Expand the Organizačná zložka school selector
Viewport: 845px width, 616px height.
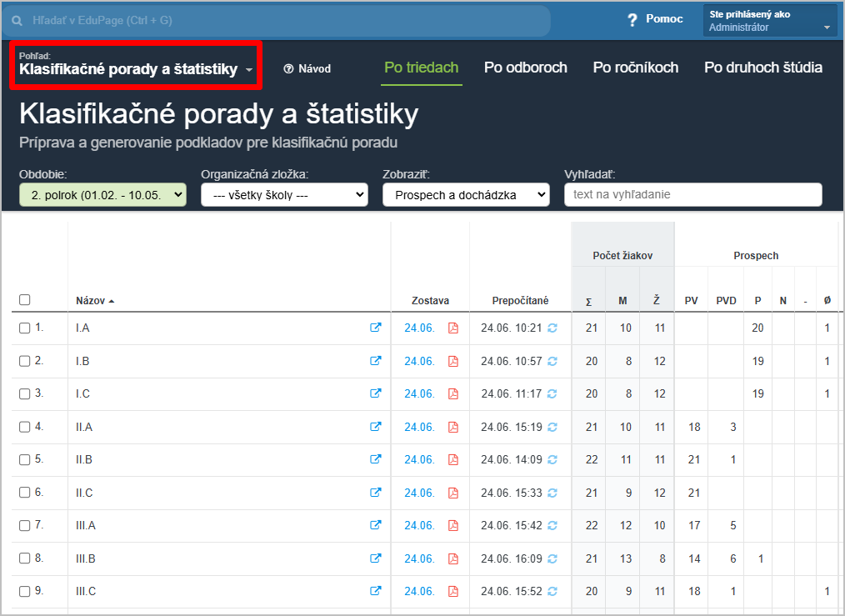coord(284,195)
